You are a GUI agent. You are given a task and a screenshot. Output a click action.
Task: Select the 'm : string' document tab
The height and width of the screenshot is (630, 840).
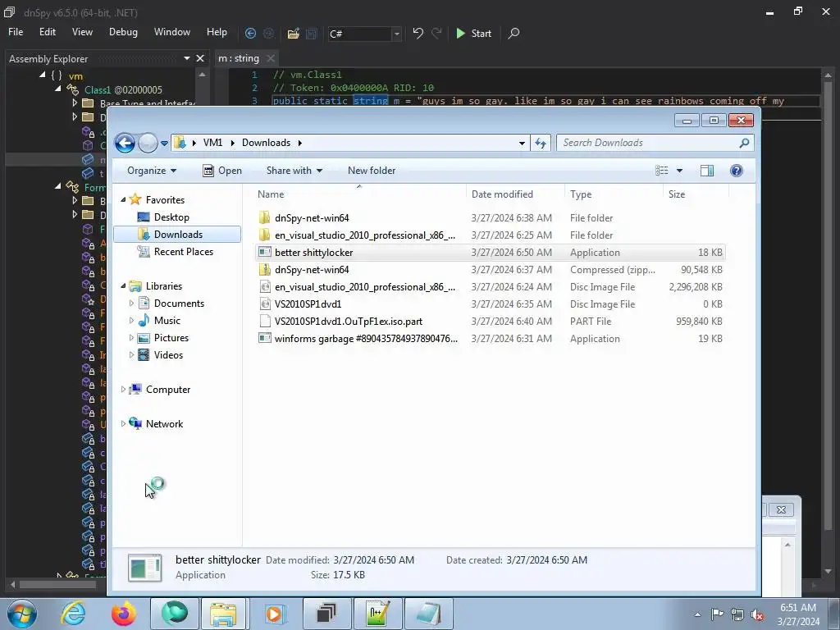pos(239,58)
